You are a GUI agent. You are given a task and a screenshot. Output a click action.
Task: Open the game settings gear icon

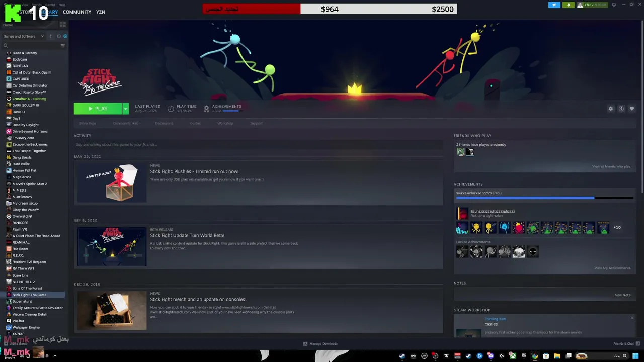(611, 109)
